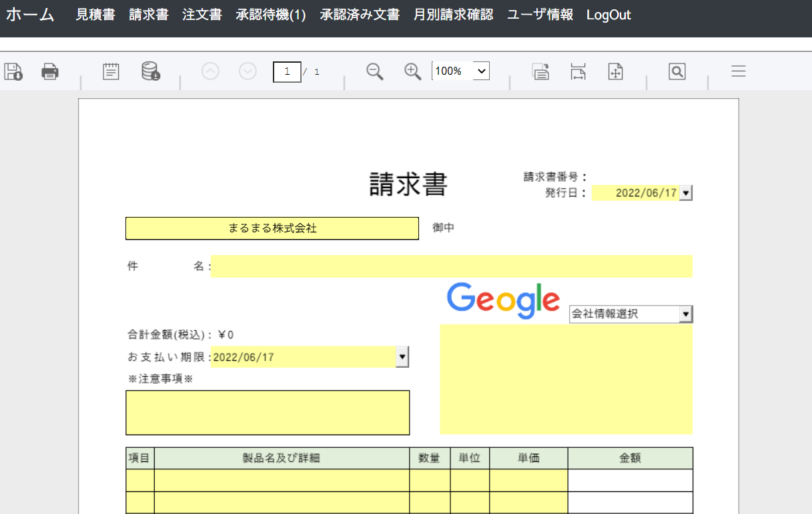Screen dimensions: 812x514
Task: Click the 合計金額(税込) total text
Action: tap(181, 334)
